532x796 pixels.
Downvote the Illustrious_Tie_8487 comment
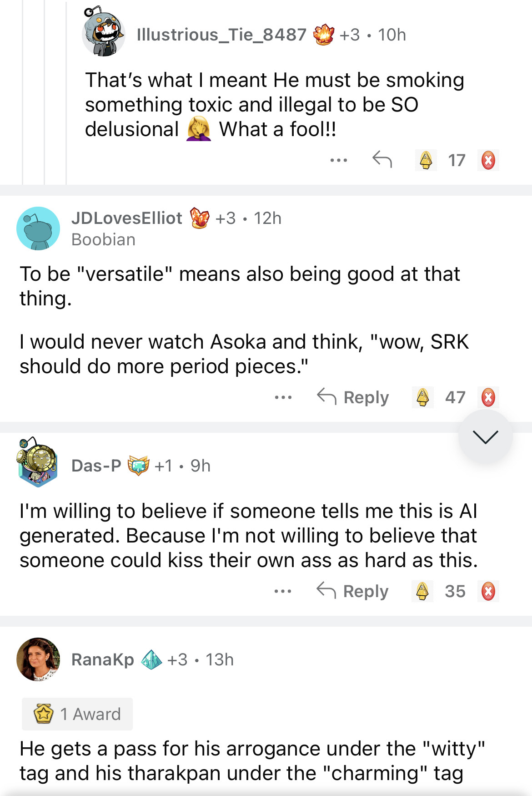click(x=488, y=160)
